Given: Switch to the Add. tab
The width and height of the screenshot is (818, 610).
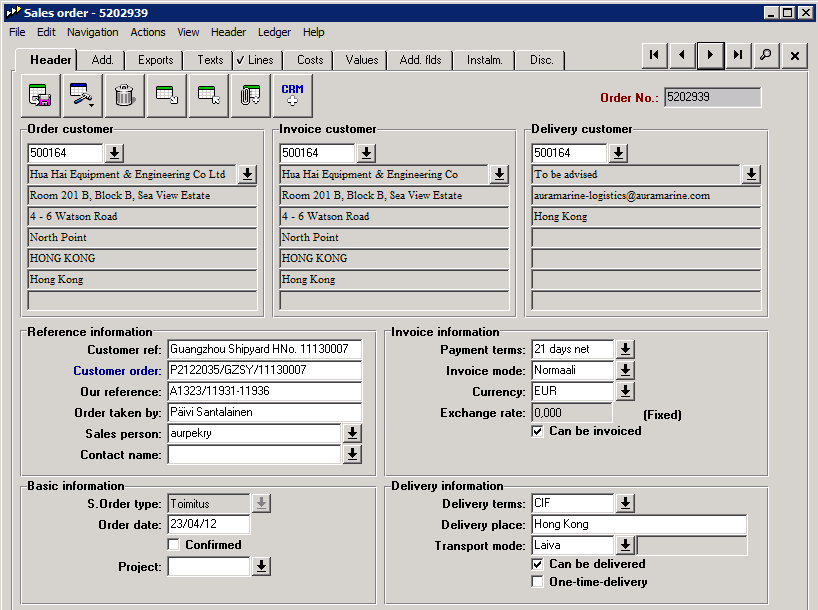Looking at the screenshot, I should coord(102,60).
